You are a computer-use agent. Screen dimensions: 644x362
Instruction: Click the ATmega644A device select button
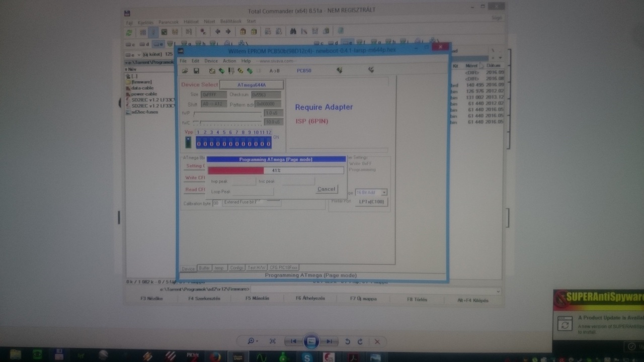(x=252, y=85)
